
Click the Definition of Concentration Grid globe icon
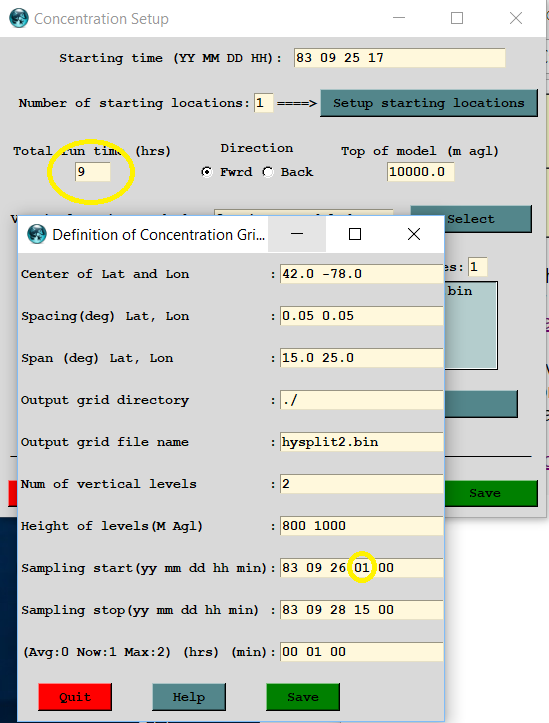coord(37,234)
